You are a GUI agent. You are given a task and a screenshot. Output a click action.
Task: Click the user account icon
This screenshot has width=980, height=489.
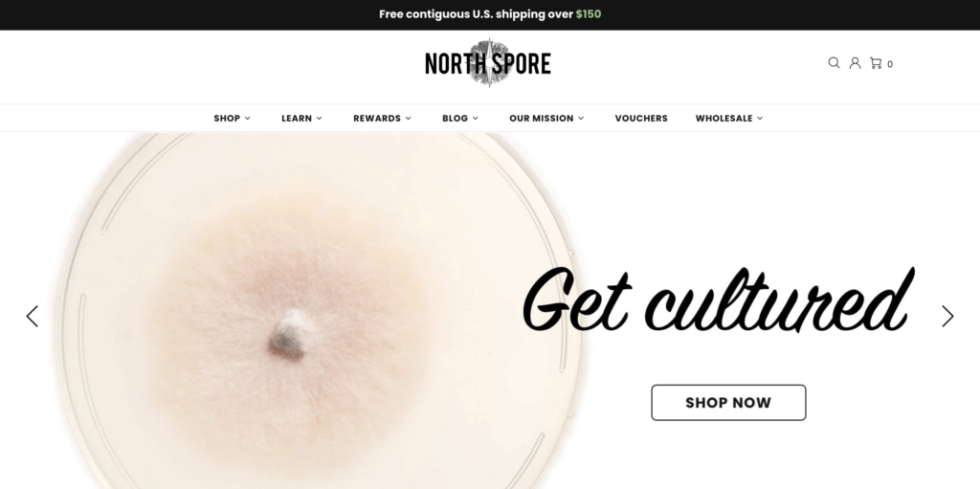(x=855, y=62)
